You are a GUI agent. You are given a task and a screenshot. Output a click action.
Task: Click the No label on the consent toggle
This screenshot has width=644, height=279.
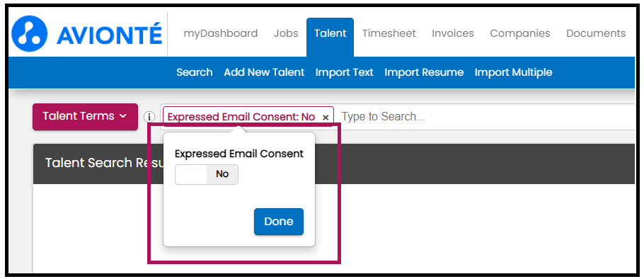pyautogui.click(x=222, y=174)
